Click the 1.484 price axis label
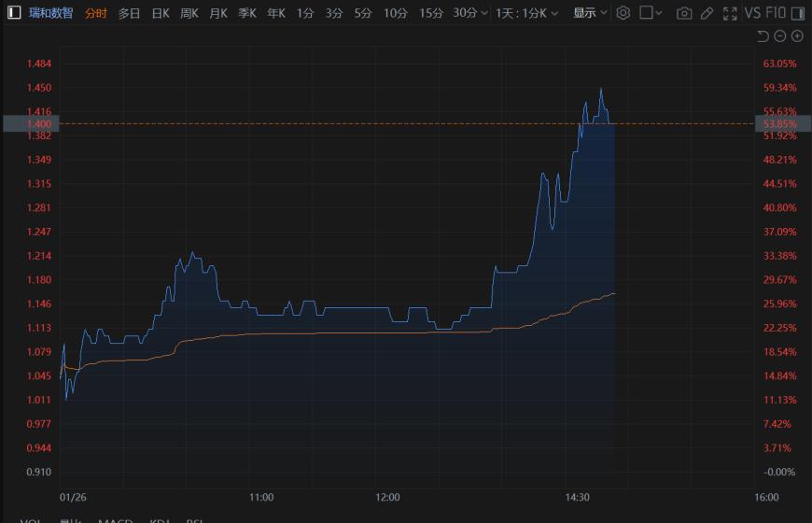This screenshot has width=812, height=523. point(39,64)
